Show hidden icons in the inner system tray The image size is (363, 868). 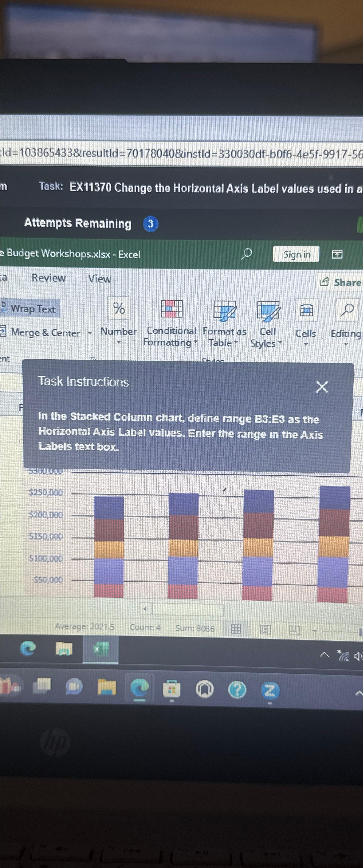tap(324, 655)
